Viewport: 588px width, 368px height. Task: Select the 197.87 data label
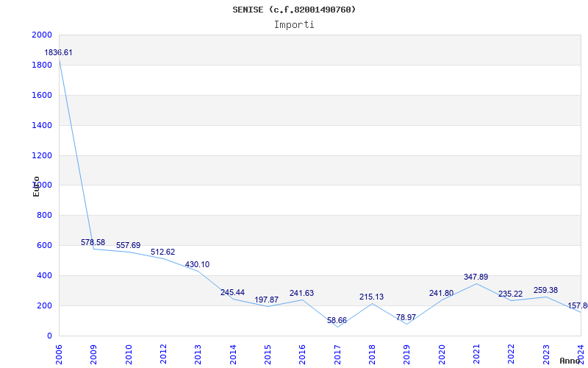tap(267, 300)
